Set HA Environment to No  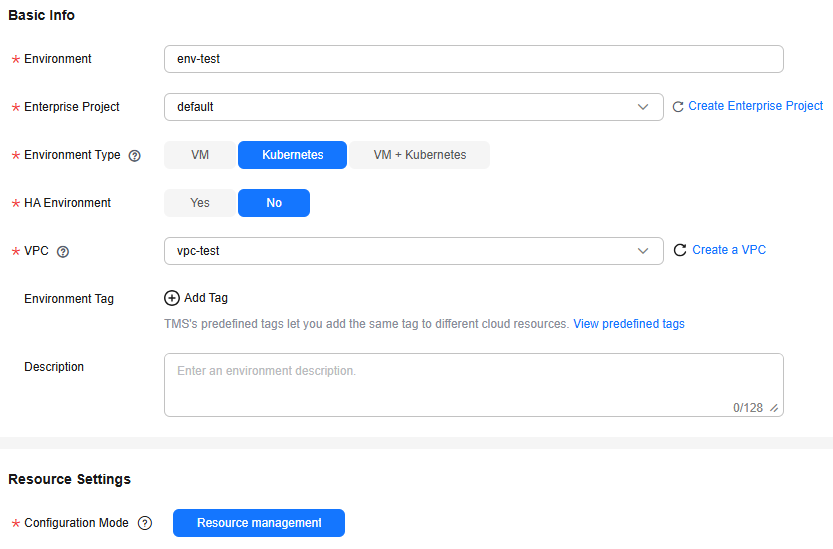tap(274, 202)
